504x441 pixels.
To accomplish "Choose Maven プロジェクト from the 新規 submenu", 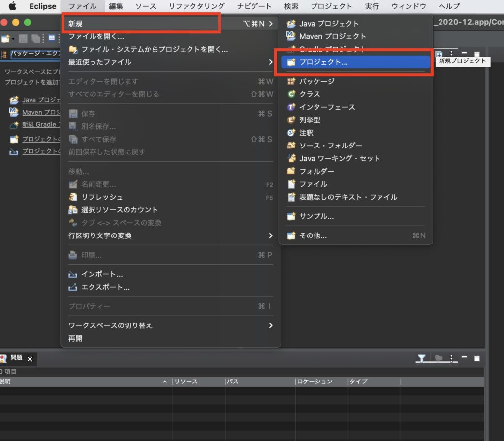I will [x=355, y=36].
